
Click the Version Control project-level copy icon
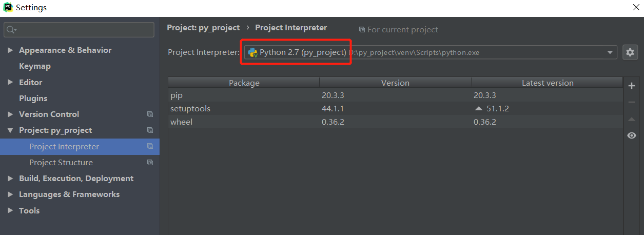150,114
